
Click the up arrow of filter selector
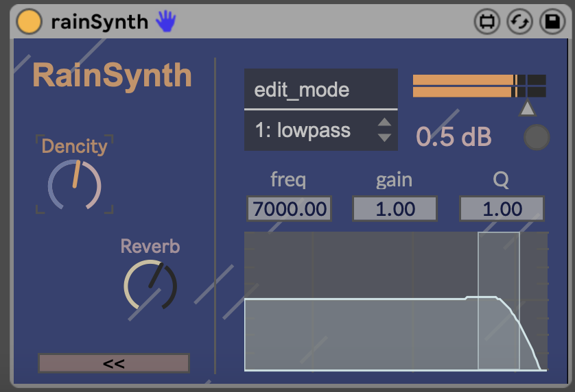click(385, 123)
